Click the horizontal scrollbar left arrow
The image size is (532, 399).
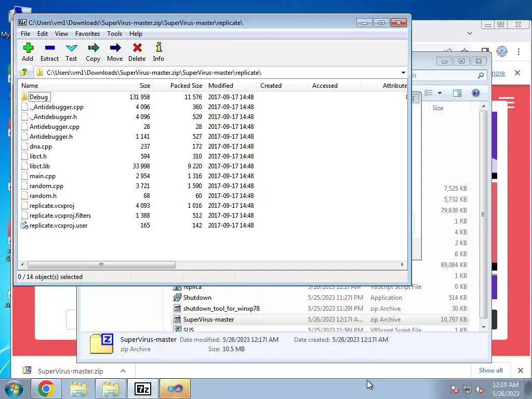click(x=22, y=264)
